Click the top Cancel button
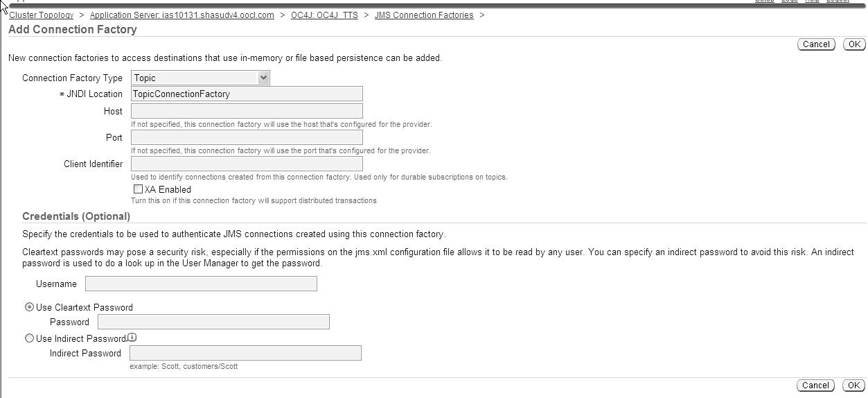This screenshot has width=868, height=398. pos(816,44)
